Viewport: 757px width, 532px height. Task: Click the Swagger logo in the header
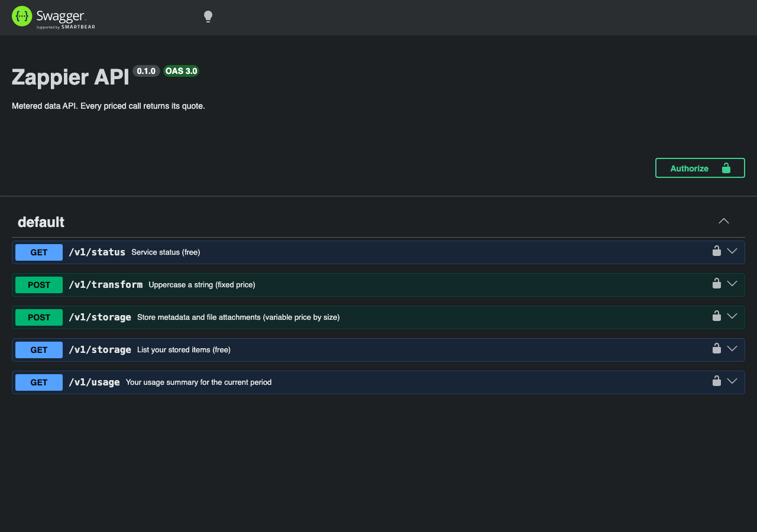(53, 17)
